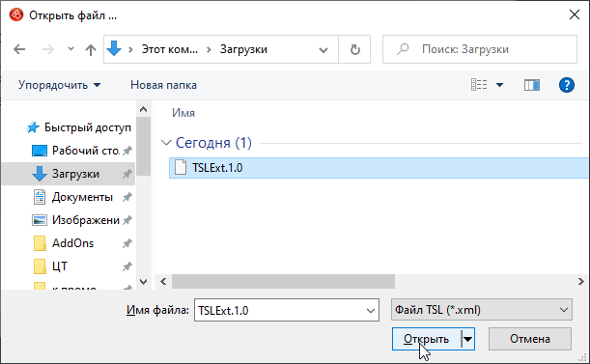This screenshot has width=590, height=364.
Task: Click the Открыть button
Action: coord(426,339)
